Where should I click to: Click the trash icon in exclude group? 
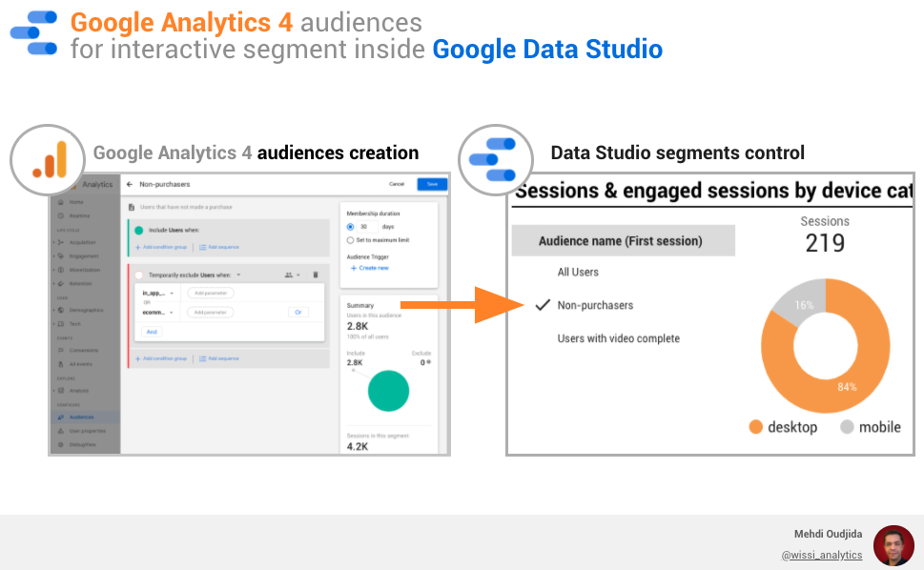(x=316, y=275)
